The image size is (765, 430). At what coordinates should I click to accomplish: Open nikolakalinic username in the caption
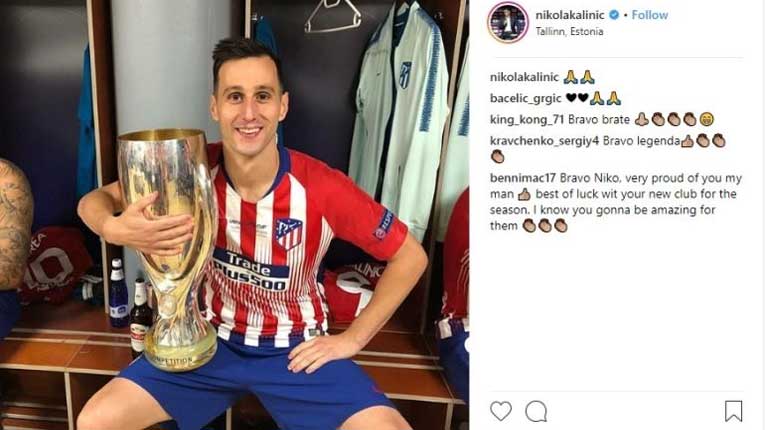point(524,77)
